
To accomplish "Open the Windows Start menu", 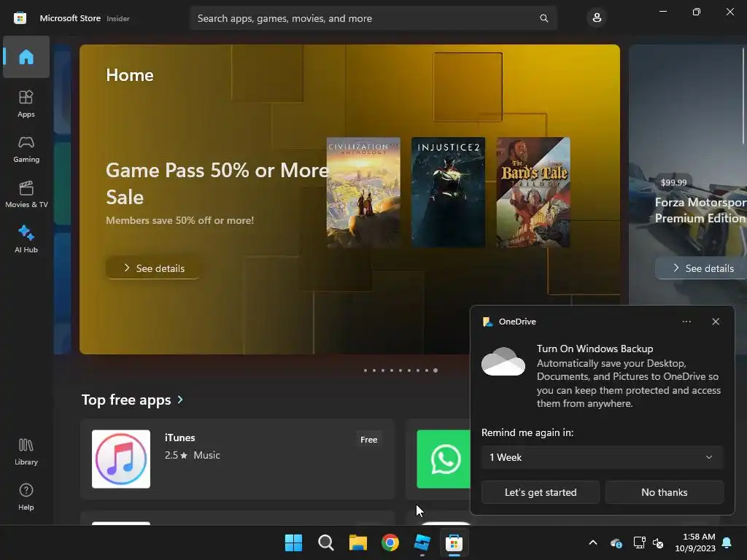I will pos(293,542).
